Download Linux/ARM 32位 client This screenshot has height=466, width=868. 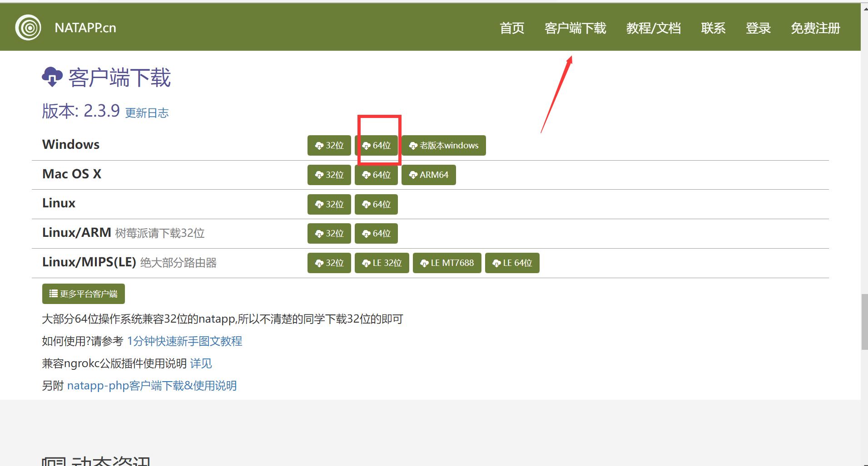pyautogui.click(x=329, y=233)
